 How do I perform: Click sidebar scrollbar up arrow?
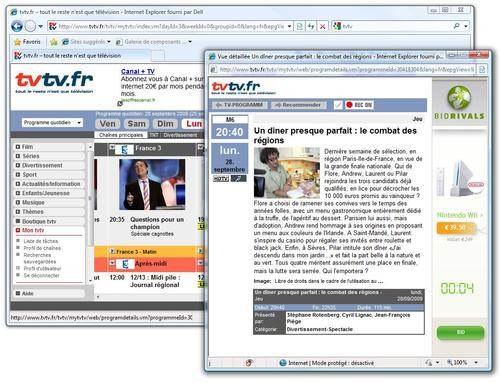point(90,147)
